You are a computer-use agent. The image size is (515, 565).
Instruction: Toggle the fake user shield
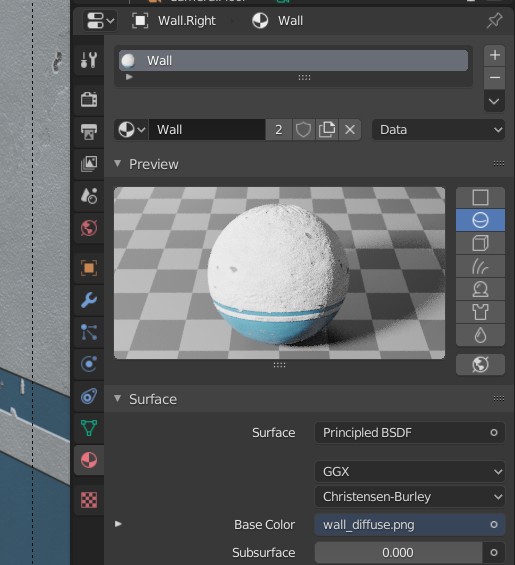(303, 130)
